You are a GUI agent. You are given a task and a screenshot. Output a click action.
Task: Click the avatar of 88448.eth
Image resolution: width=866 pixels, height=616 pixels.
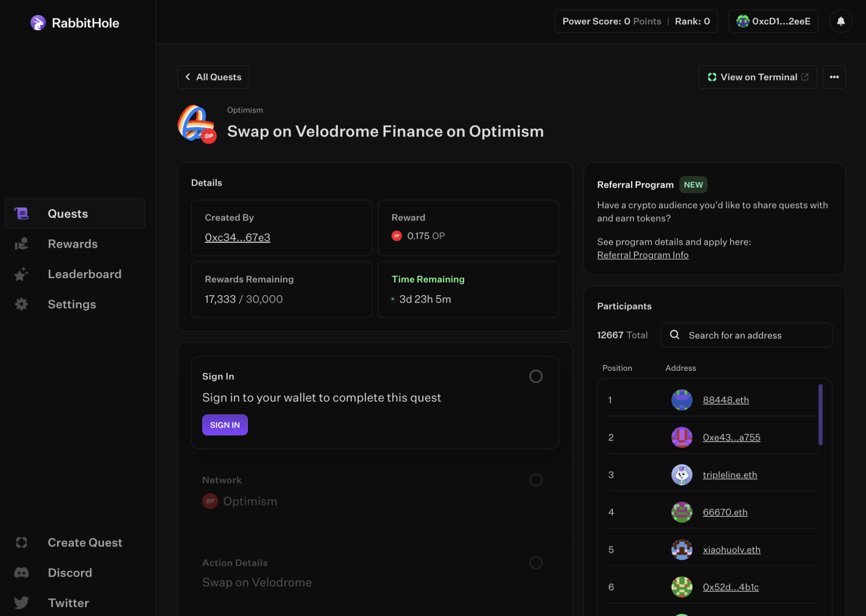(x=682, y=400)
